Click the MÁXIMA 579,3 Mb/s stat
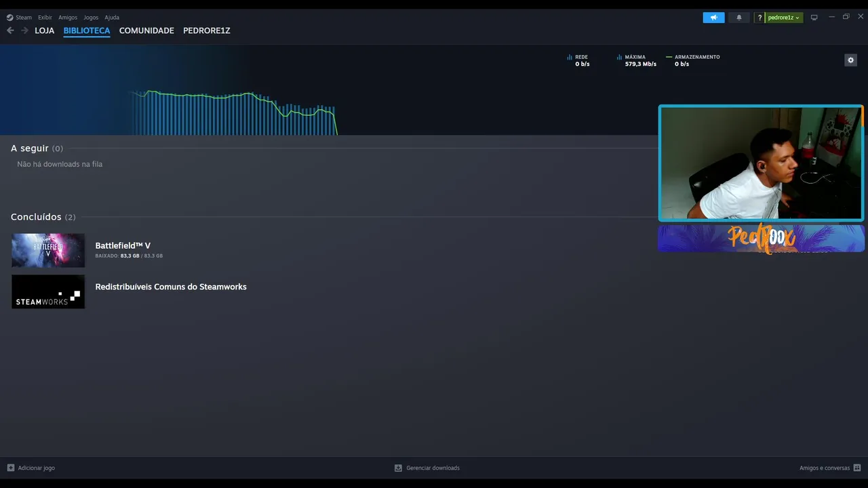Screen dimensions: 868x488 tap(637, 60)
